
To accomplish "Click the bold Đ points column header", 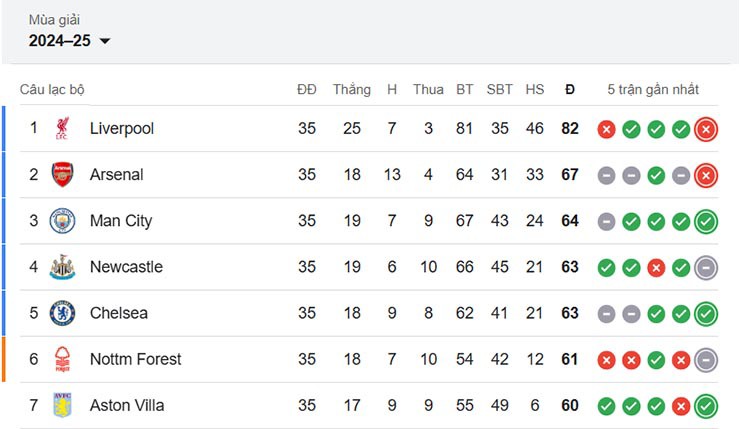I will pyautogui.click(x=570, y=89).
